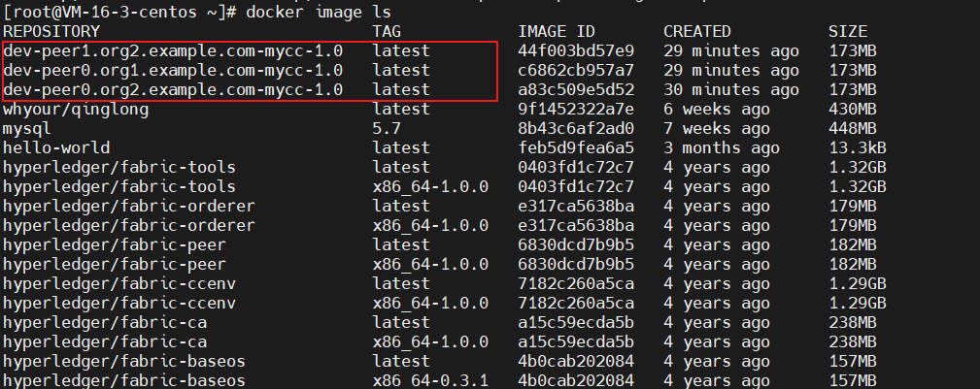Click the 13.3kB size value
The width and height of the screenshot is (980, 389).
[857, 148]
